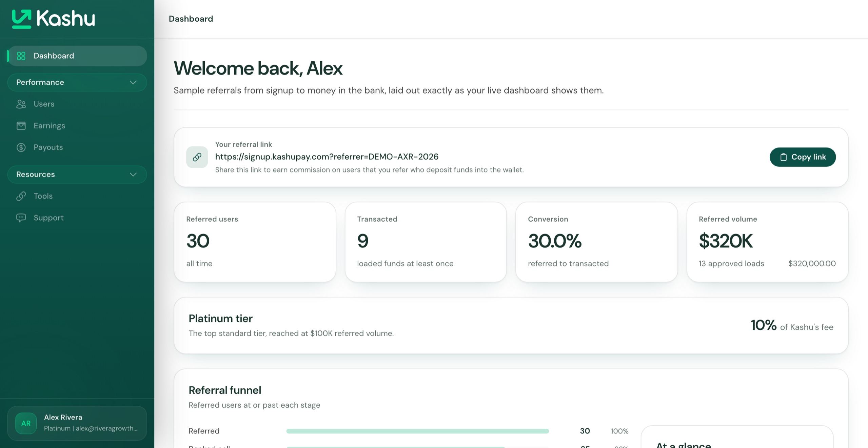Click the Dashboard title in top bar
Image resolution: width=868 pixels, height=448 pixels.
point(191,19)
